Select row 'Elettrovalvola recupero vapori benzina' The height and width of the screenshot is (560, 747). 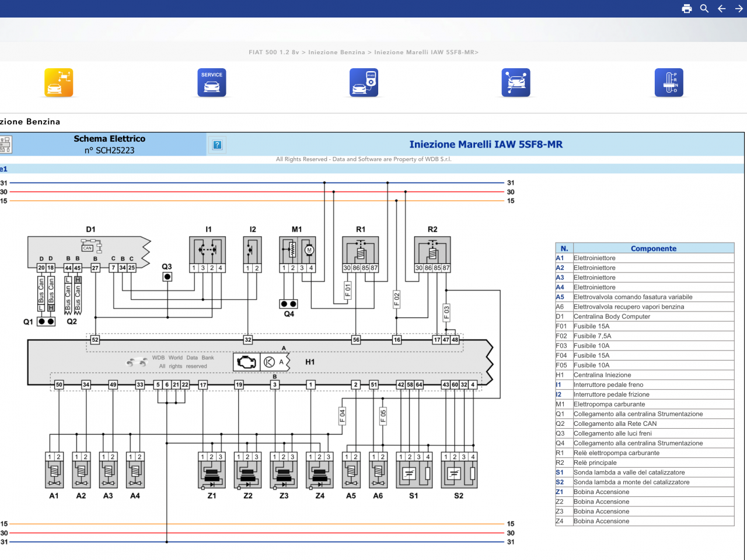(x=645, y=307)
